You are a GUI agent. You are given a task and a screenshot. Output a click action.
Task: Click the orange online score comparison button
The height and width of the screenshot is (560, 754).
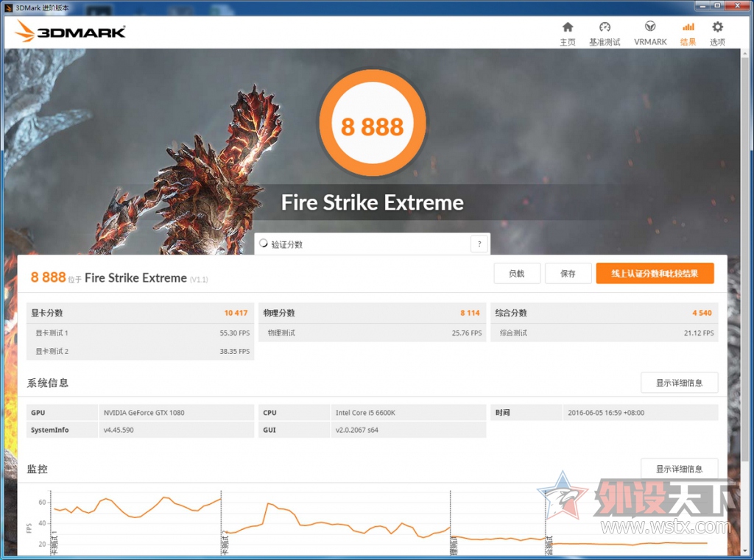(x=655, y=274)
